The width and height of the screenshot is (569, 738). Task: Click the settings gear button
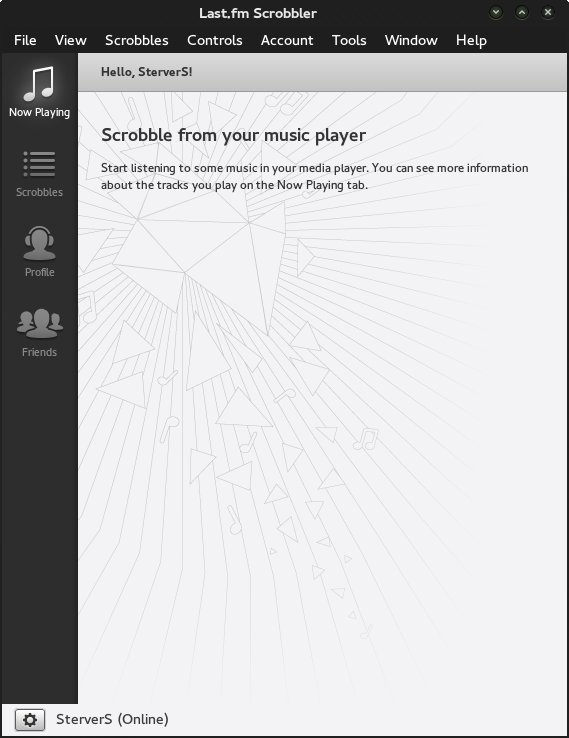point(30,720)
